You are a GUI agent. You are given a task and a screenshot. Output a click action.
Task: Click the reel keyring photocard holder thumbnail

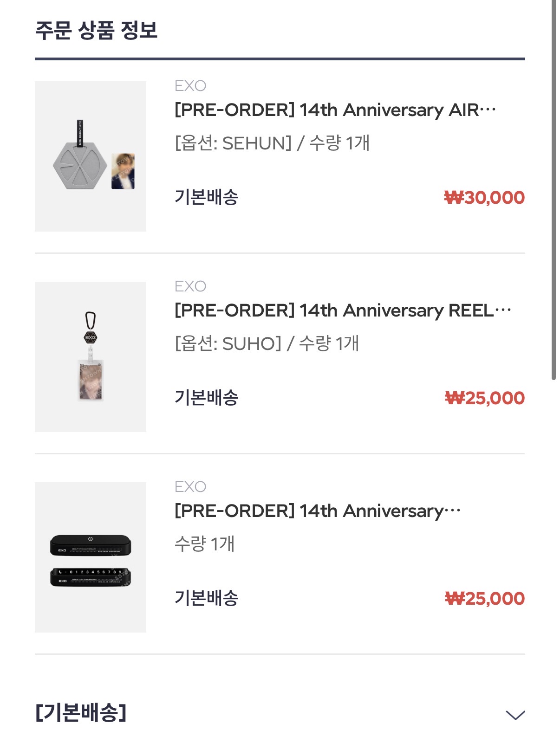tap(91, 357)
